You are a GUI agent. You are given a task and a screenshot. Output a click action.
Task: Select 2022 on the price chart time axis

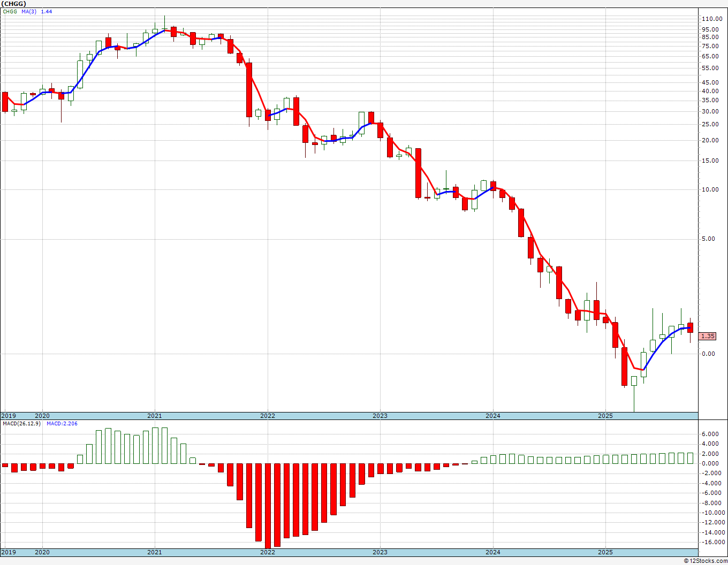tap(268, 416)
